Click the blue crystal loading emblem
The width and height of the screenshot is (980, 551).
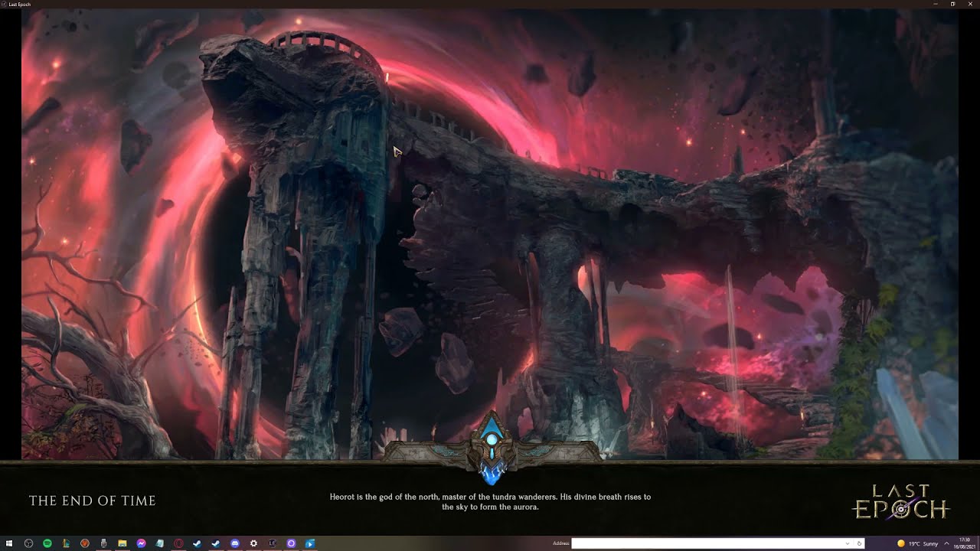point(491,449)
